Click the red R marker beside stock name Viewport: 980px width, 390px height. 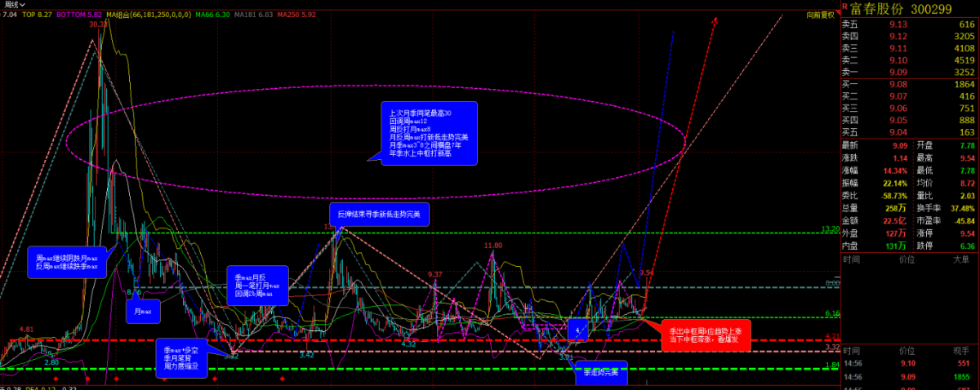tap(844, 7)
